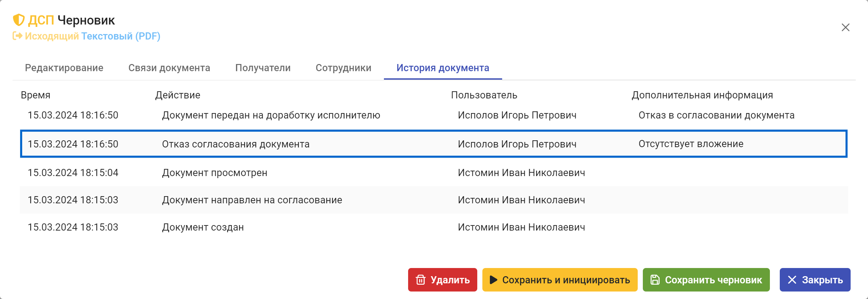Click the Действие column header
868x299 pixels.
(x=177, y=95)
